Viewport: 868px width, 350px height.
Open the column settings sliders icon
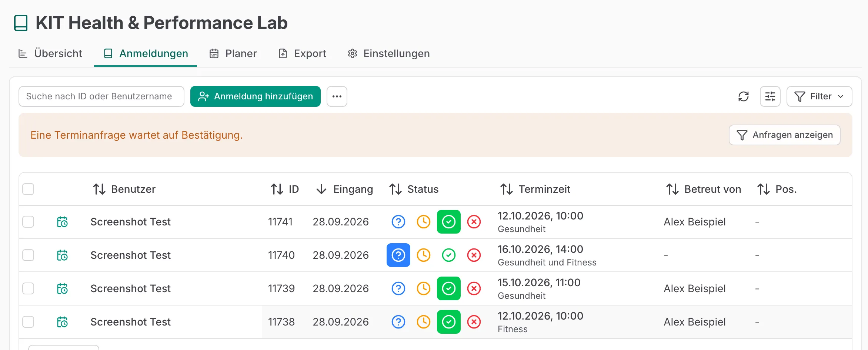[770, 96]
